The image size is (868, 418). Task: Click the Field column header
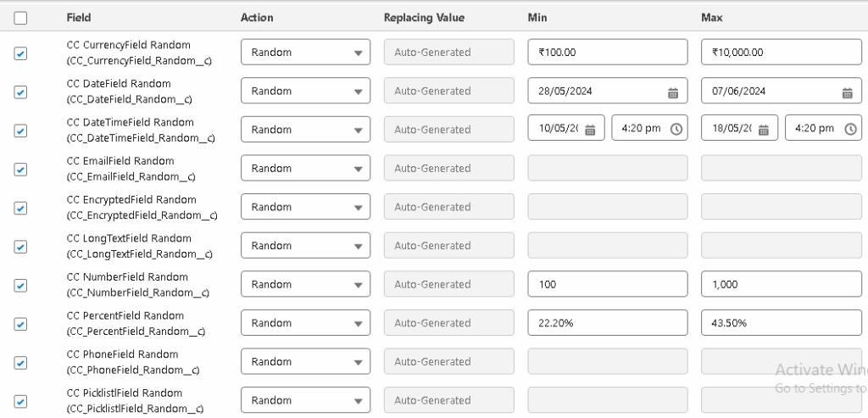(79, 18)
